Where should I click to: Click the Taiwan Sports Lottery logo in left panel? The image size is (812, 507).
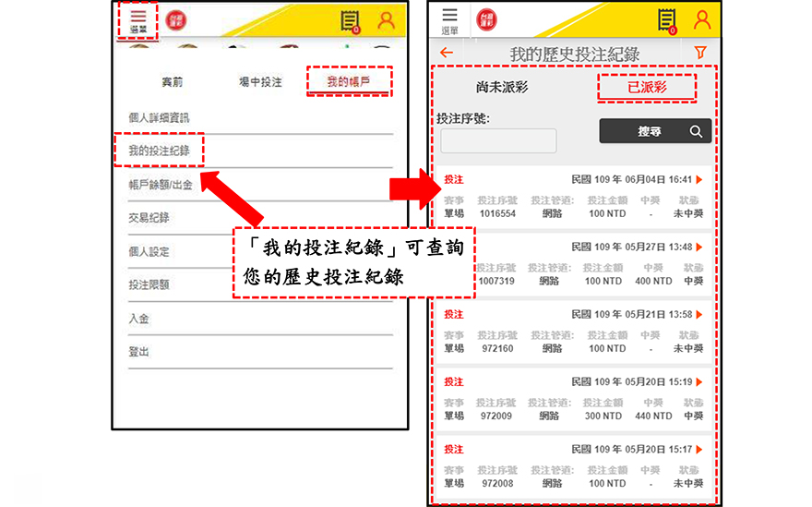tap(175, 20)
